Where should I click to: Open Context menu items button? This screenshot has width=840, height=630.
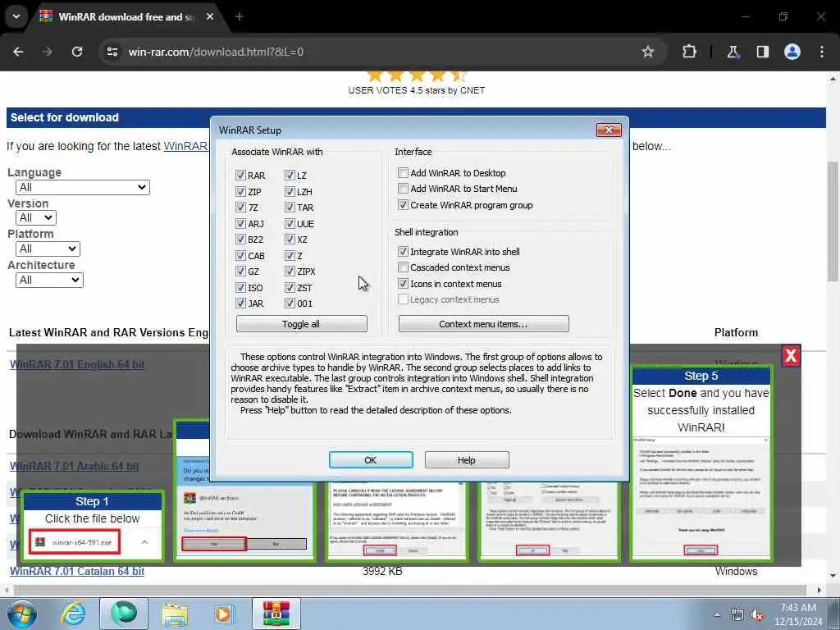[x=483, y=323]
